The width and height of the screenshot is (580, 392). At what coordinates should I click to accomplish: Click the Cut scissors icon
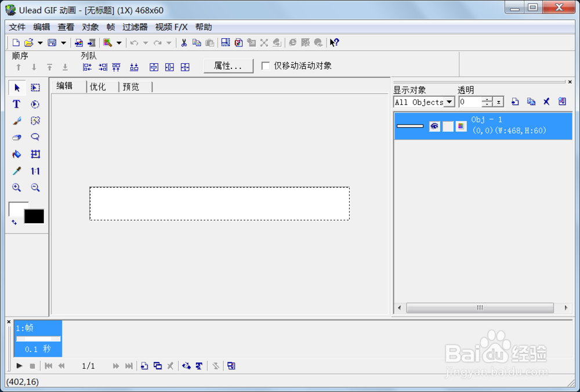(184, 43)
